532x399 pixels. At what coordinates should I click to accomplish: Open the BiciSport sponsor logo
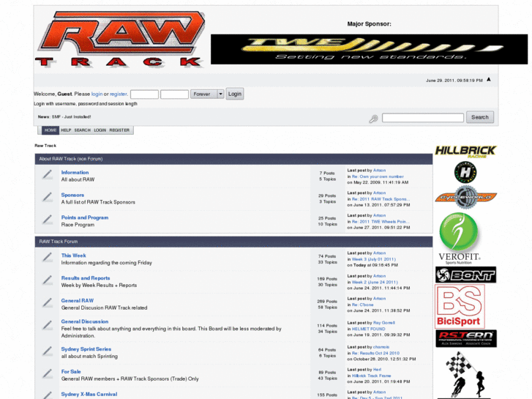coord(460,307)
